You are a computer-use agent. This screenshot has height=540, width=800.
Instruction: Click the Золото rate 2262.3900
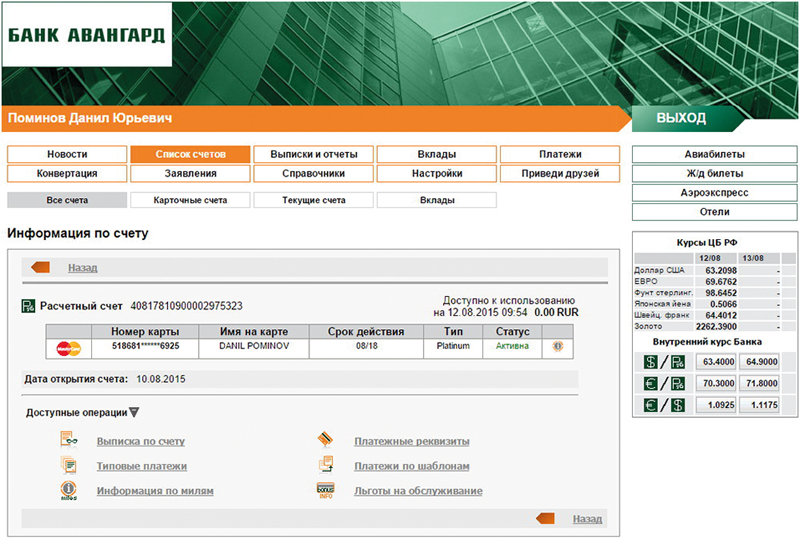click(x=716, y=326)
